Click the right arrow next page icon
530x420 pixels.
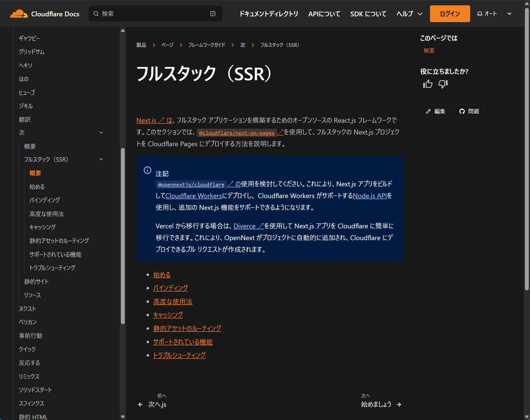tap(399, 405)
